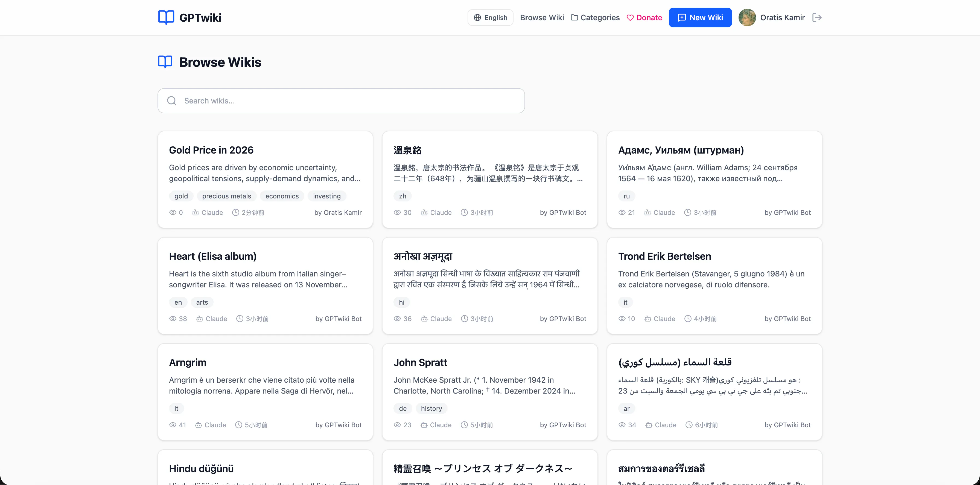The image size is (980, 485).
Task: Open Heart (Elisa album) wiki
Action: tap(213, 256)
